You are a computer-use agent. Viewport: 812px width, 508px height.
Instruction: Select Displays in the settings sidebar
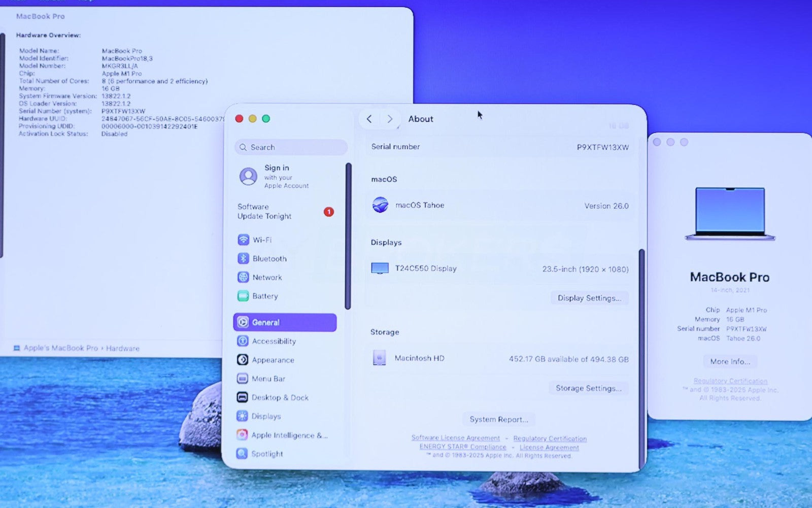tap(266, 416)
